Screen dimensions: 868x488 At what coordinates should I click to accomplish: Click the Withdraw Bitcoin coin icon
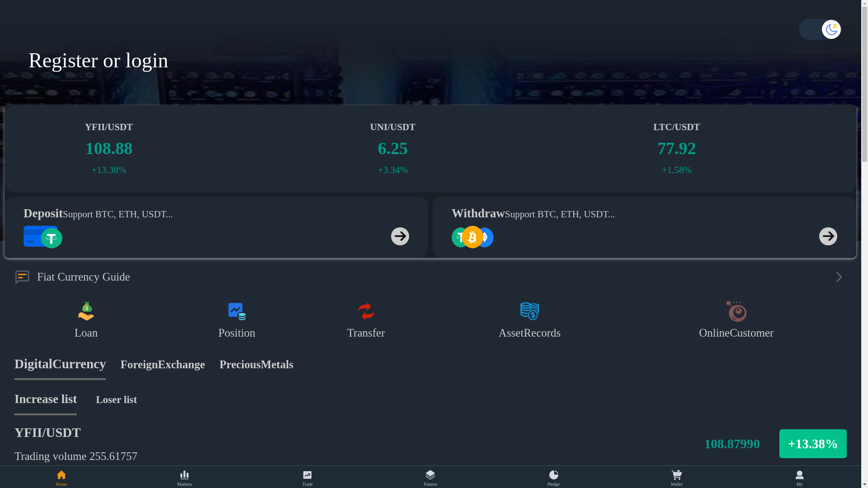click(x=472, y=237)
